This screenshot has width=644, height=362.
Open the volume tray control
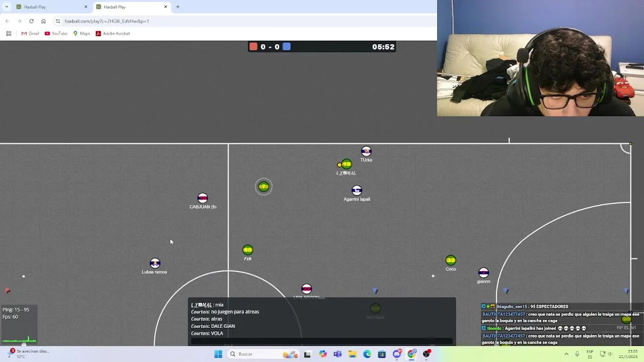point(610,354)
